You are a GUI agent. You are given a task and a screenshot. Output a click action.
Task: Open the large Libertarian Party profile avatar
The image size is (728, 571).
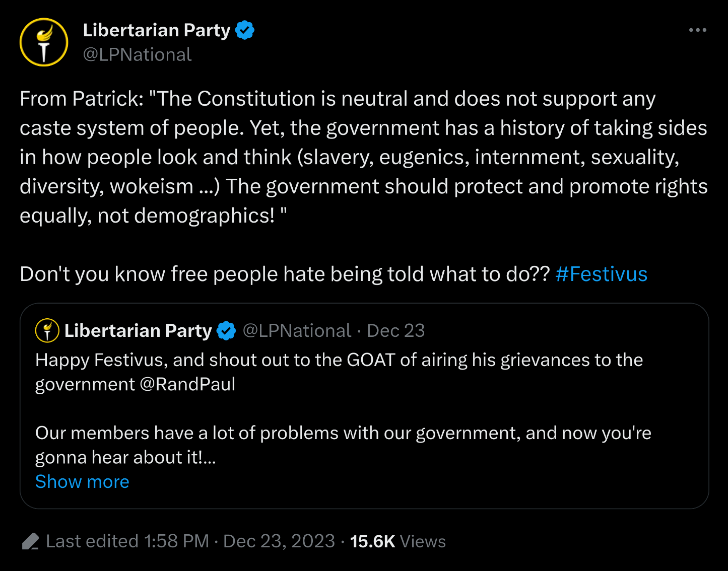click(x=44, y=42)
